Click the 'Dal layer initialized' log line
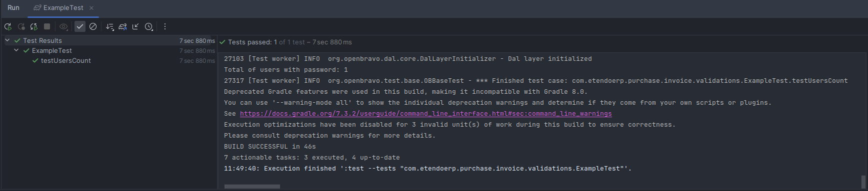The height and width of the screenshot is (191, 868). (x=408, y=59)
